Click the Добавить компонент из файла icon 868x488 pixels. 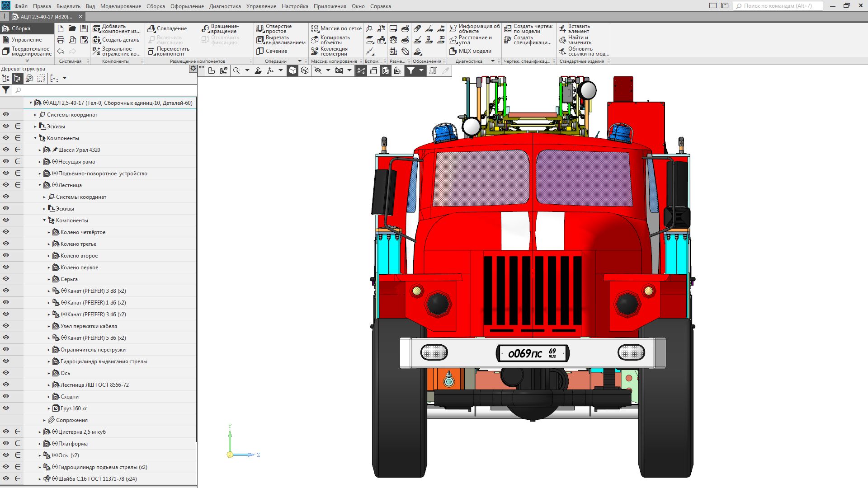click(x=97, y=28)
